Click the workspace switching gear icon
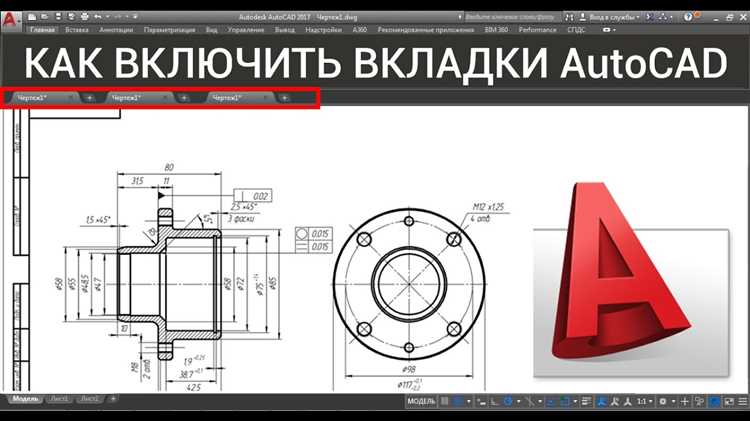Viewport: 750px width, 421px height. click(662, 401)
